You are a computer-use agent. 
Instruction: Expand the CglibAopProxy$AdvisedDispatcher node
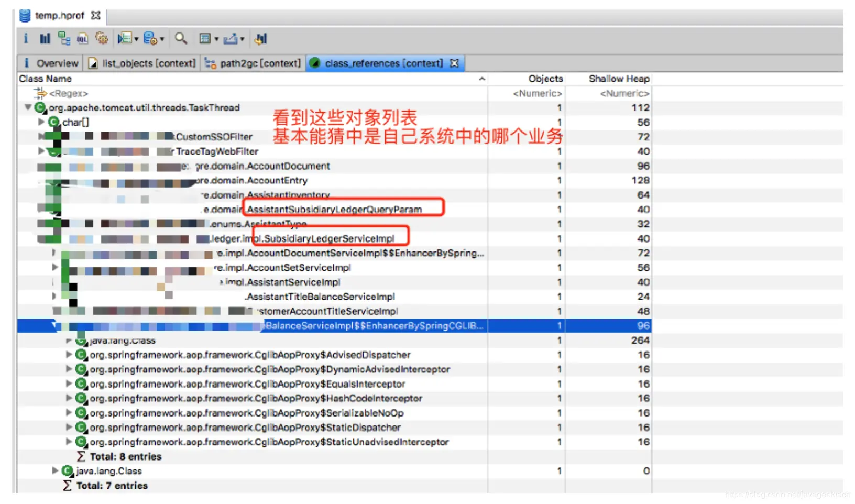[x=69, y=355]
